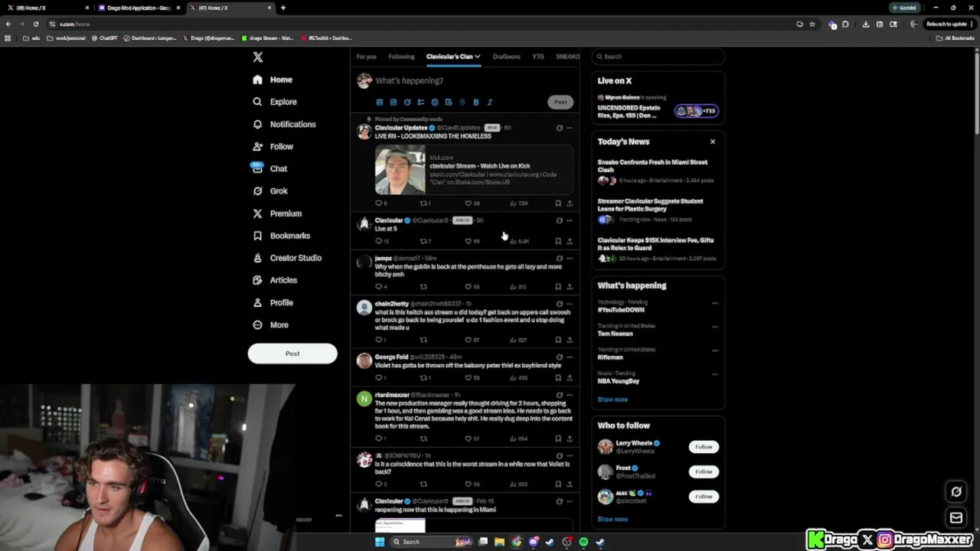Switch to the Following tab
980x551 pixels.
coord(401,57)
